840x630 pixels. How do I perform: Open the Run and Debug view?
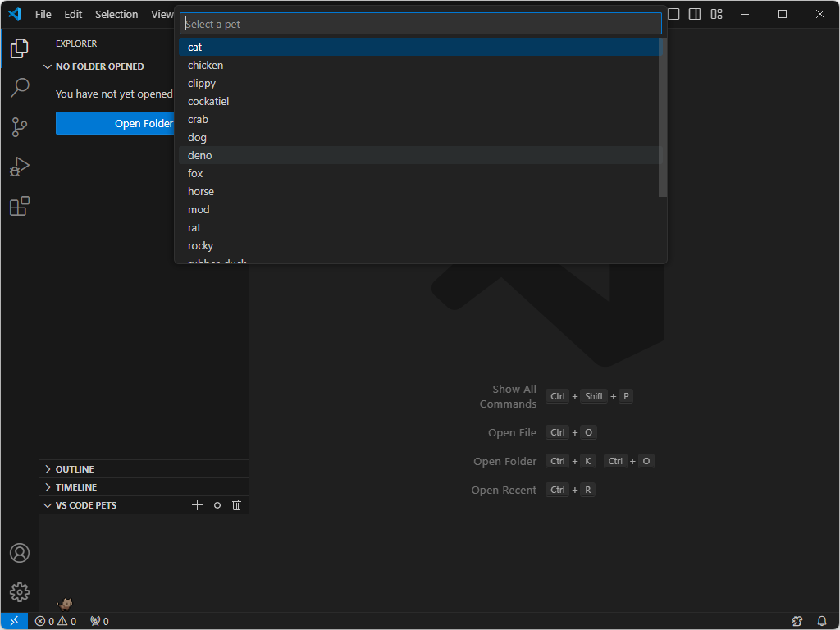coord(20,167)
